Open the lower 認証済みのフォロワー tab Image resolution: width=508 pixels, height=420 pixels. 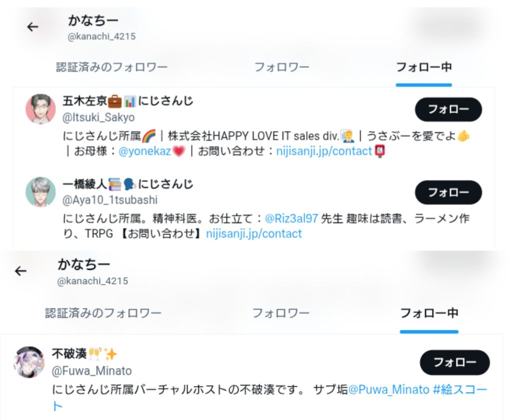click(x=103, y=313)
